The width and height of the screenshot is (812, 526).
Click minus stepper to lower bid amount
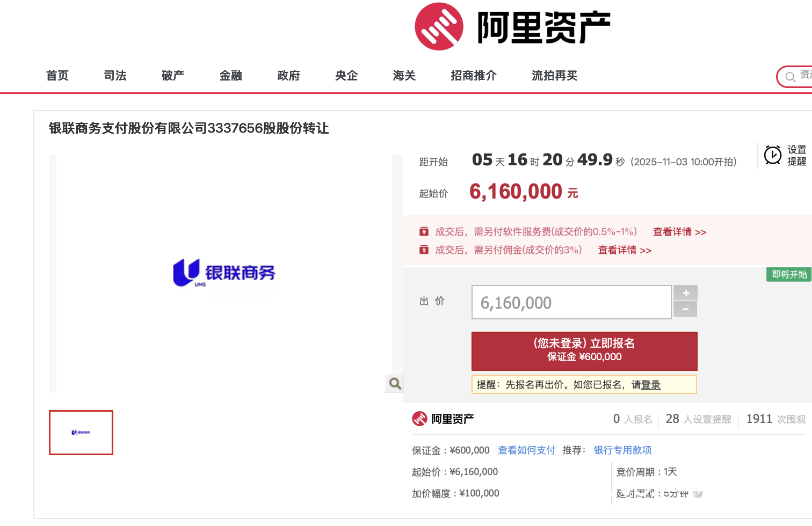(685, 310)
